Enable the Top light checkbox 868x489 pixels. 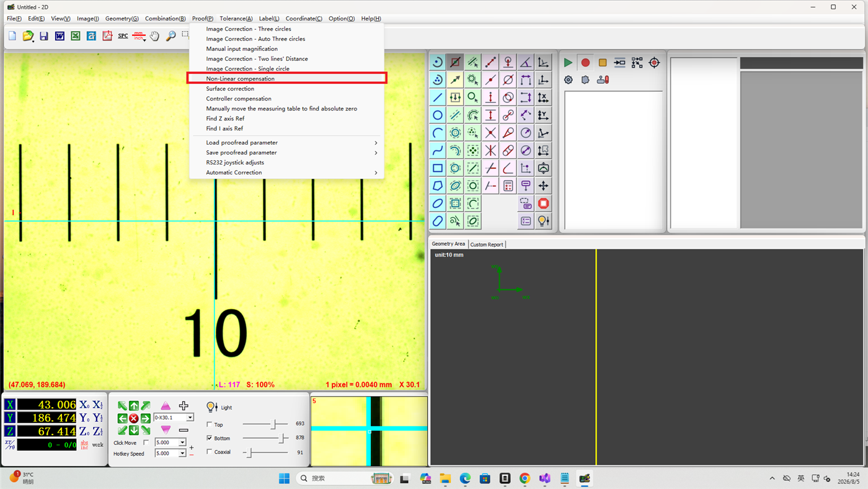point(209,424)
